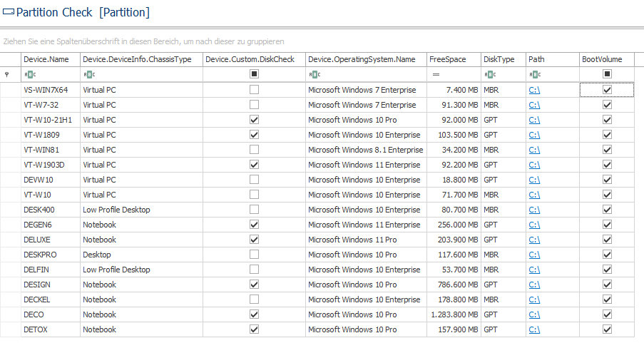Select the DELUXE device name cell

[x=51, y=240]
